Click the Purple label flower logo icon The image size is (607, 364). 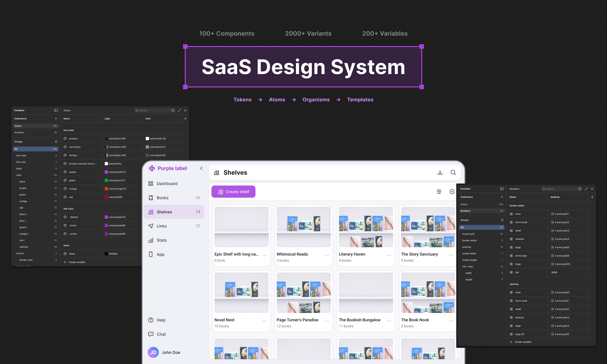click(x=151, y=168)
